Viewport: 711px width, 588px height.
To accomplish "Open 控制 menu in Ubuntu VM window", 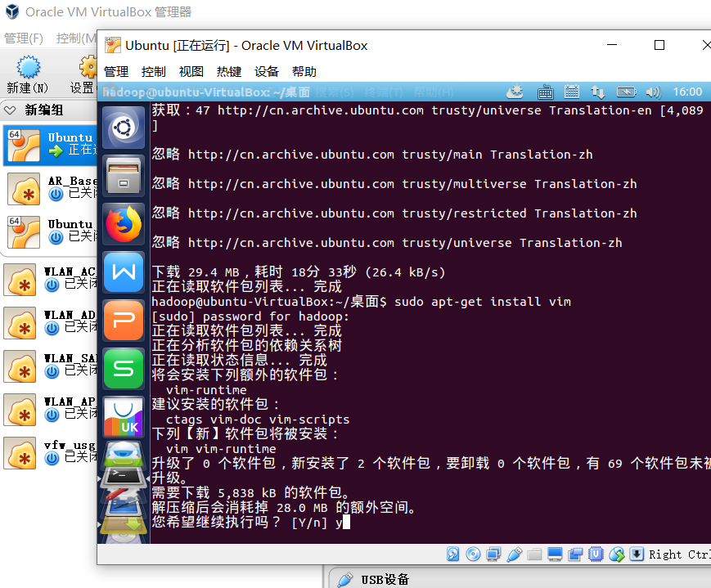I will [154, 72].
